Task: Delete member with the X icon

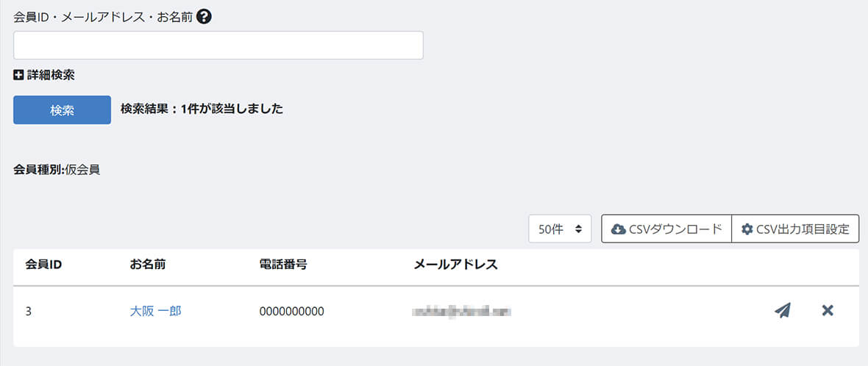Action: (828, 311)
